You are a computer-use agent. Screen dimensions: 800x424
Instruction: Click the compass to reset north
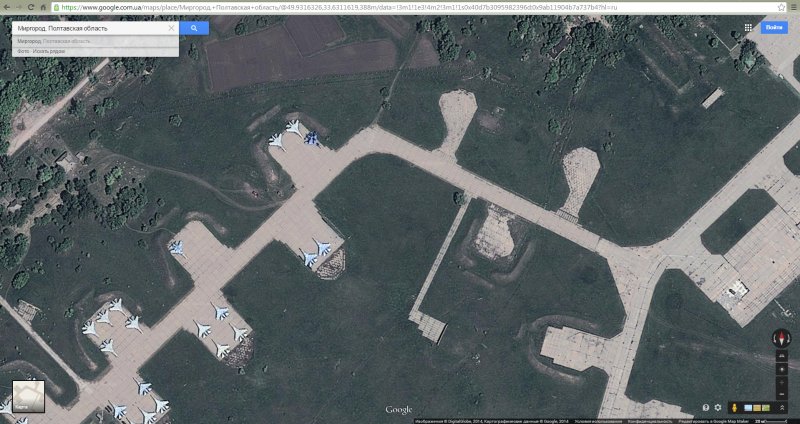click(781, 338)
